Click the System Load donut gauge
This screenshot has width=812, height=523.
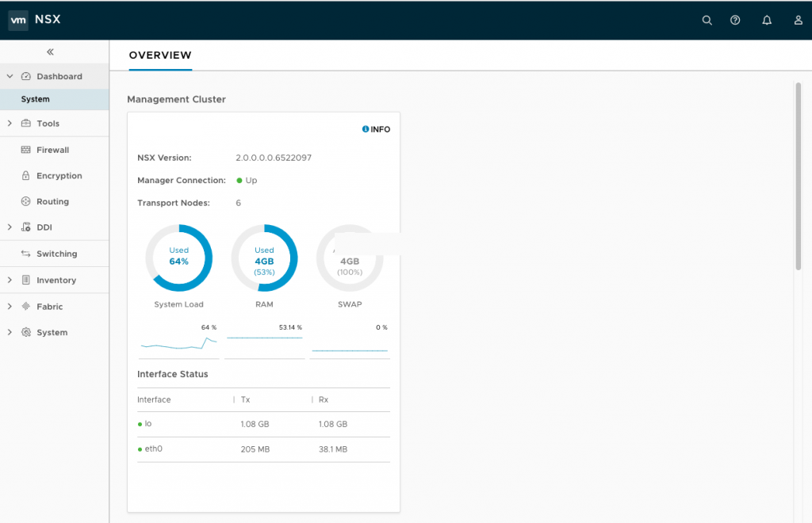point(178,258)
